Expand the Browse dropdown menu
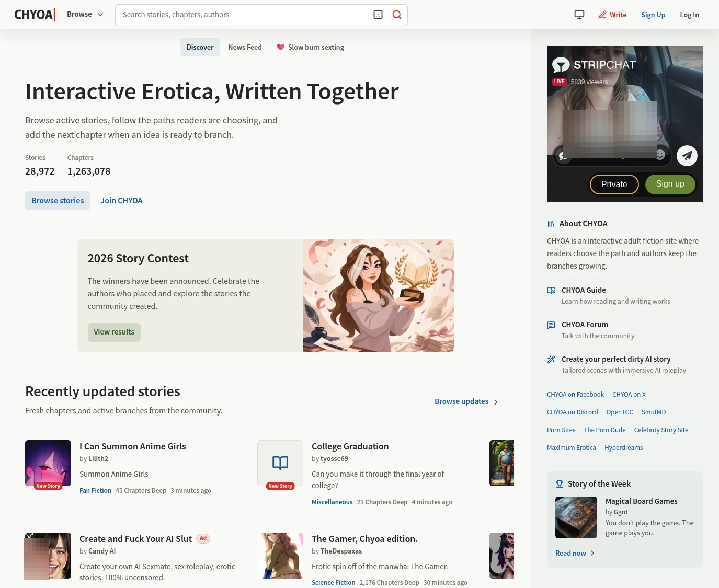 (x=85, y=15)
